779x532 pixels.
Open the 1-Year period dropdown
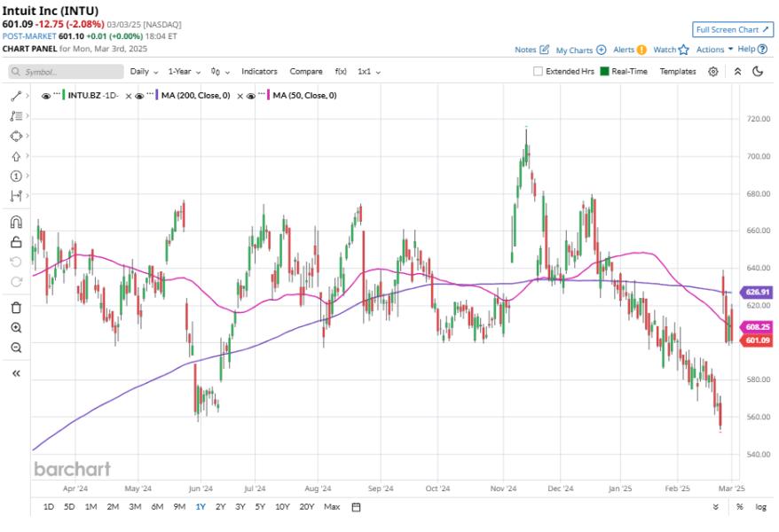point(185,72)
